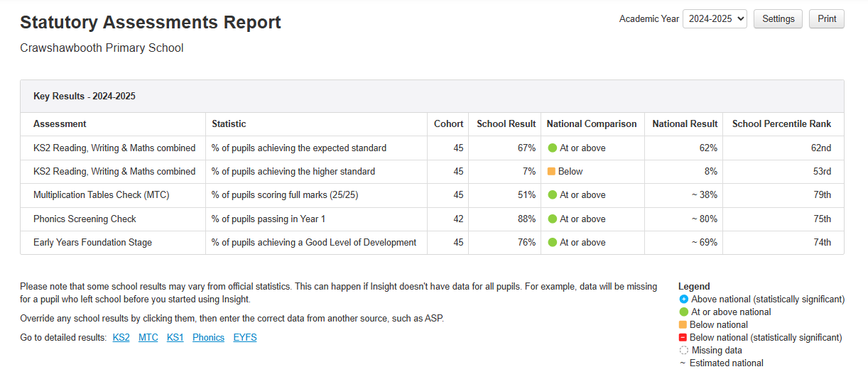Click red Below national significant legend icon

coord(683,338)
